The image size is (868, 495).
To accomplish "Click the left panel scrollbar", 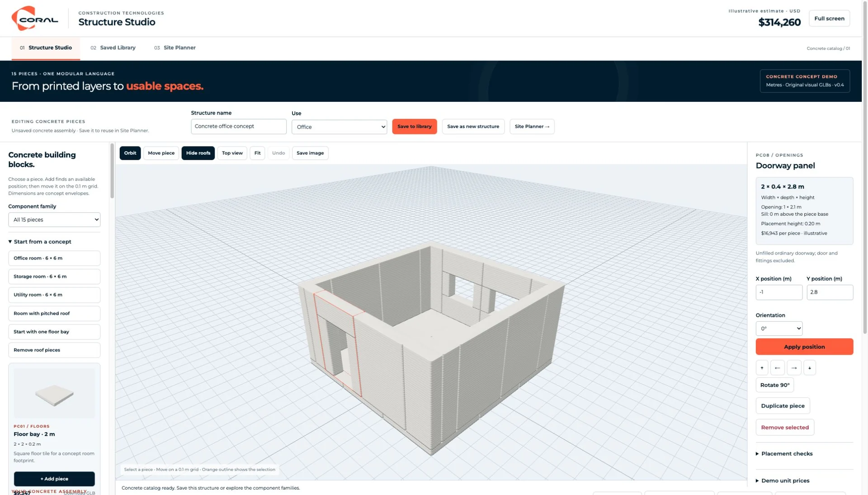I will coord(112,171).
